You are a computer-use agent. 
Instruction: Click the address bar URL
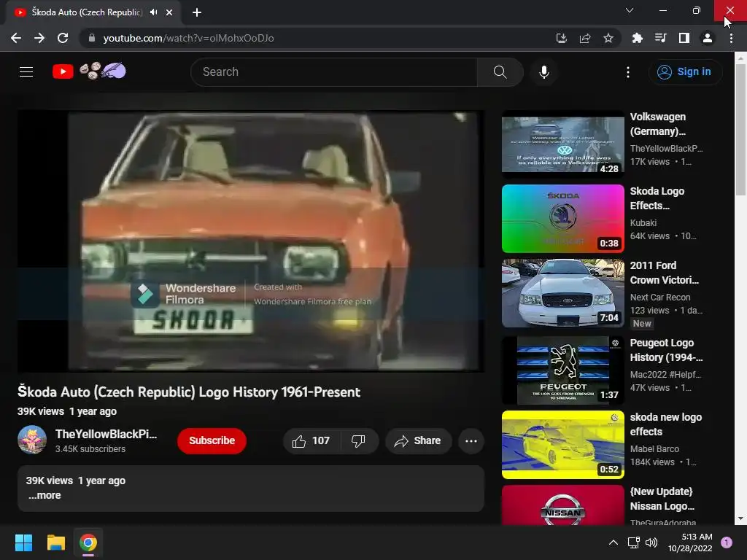coord(189,38)
